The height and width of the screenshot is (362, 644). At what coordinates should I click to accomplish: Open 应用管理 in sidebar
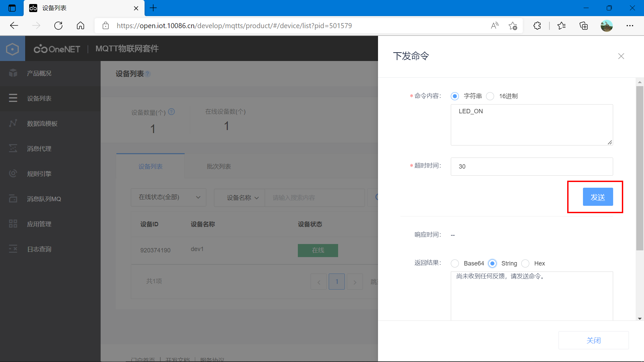pos(50,224)
